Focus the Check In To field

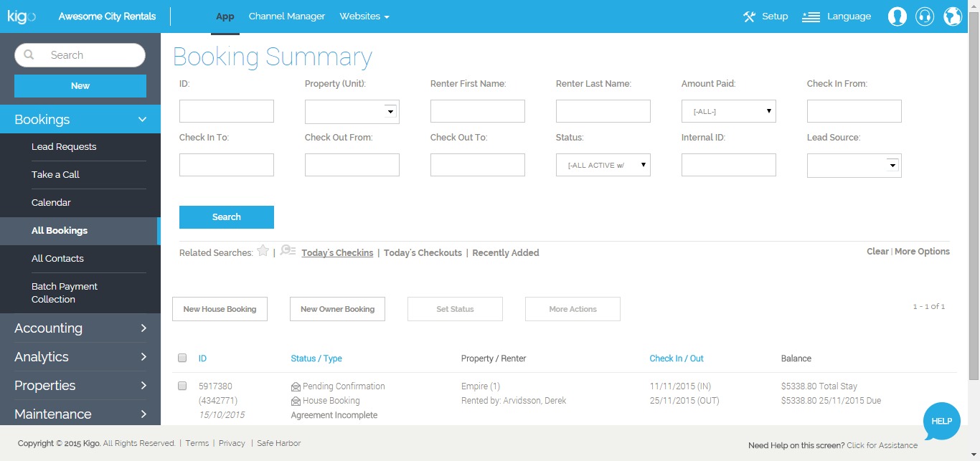click(227, 165)
